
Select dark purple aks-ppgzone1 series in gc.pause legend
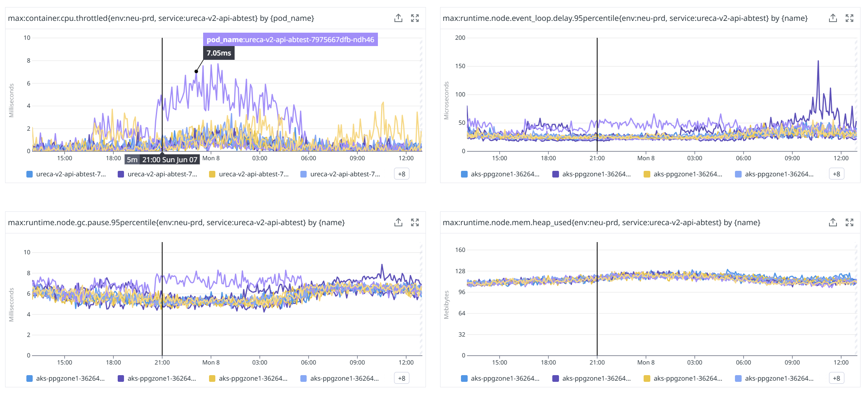[x=157, y=378]
